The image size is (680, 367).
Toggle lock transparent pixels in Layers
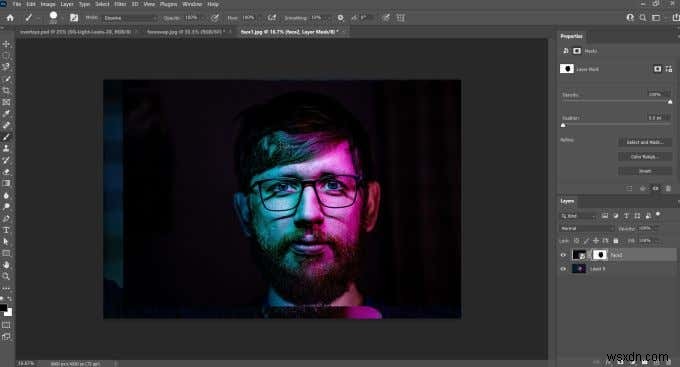[576, 241]
